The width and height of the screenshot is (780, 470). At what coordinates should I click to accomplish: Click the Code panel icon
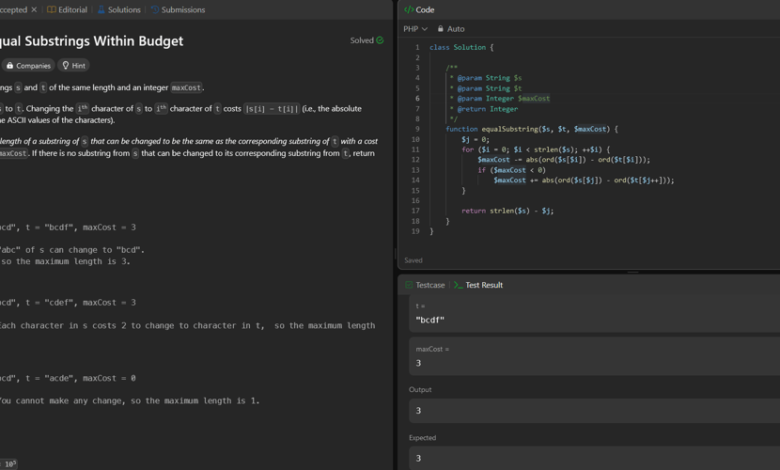click(x=408, y=9)
